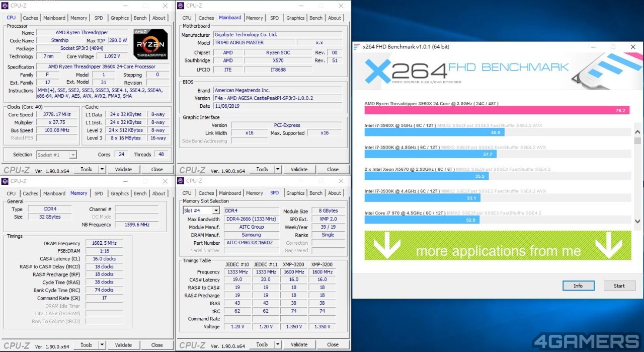Click the blue i7-3960X 40.0 result bar

434,132
